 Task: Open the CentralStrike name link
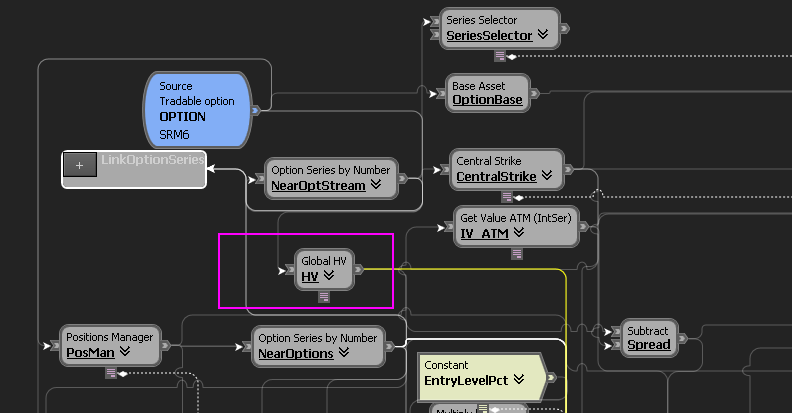pos(496,177)
